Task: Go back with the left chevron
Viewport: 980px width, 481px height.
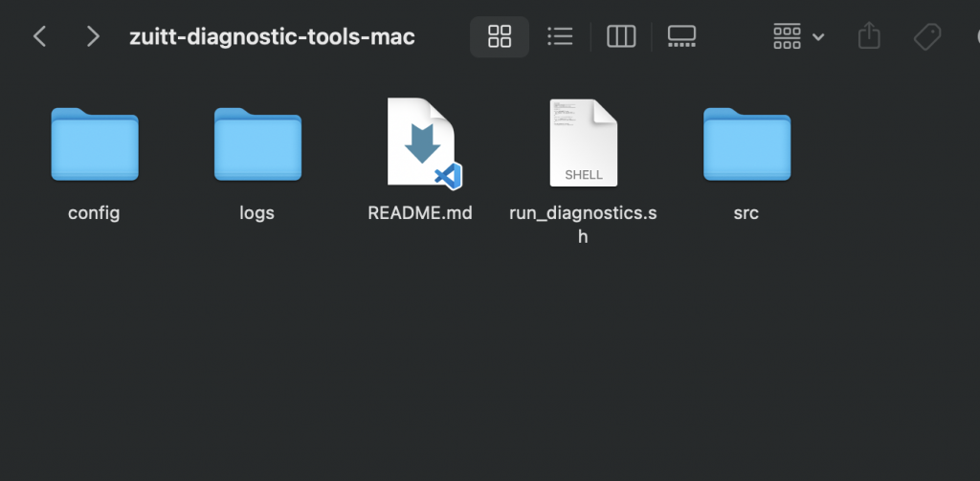Action: point(39,36)
